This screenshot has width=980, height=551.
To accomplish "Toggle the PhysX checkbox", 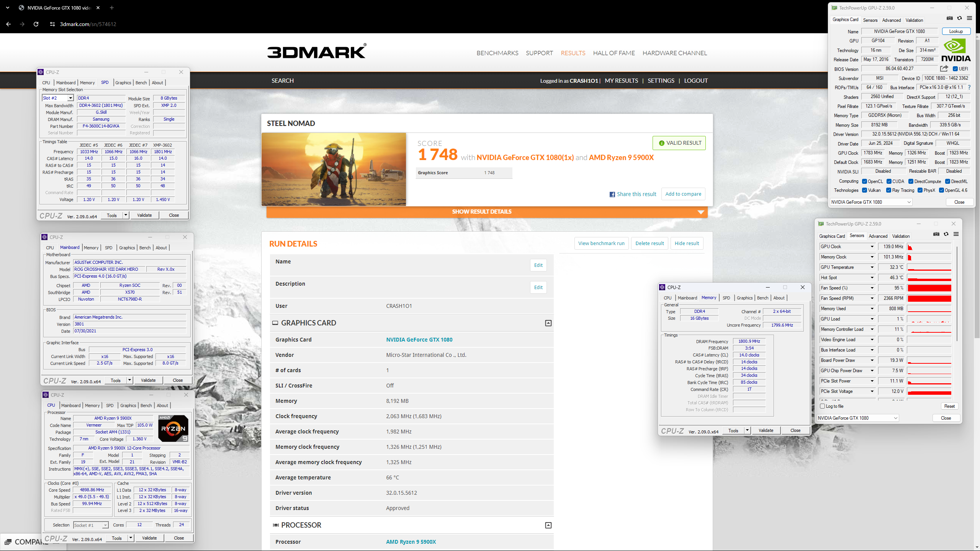I will [920, 190].
